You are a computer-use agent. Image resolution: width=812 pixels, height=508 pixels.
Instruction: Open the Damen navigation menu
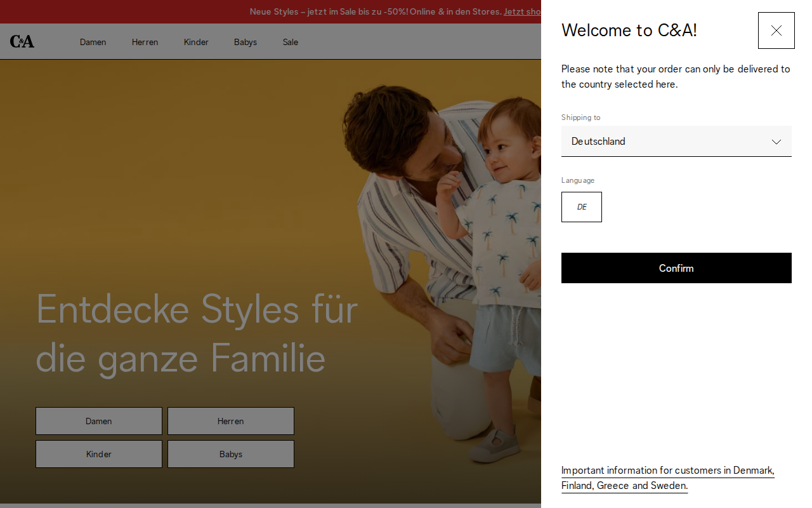[93, 42]
